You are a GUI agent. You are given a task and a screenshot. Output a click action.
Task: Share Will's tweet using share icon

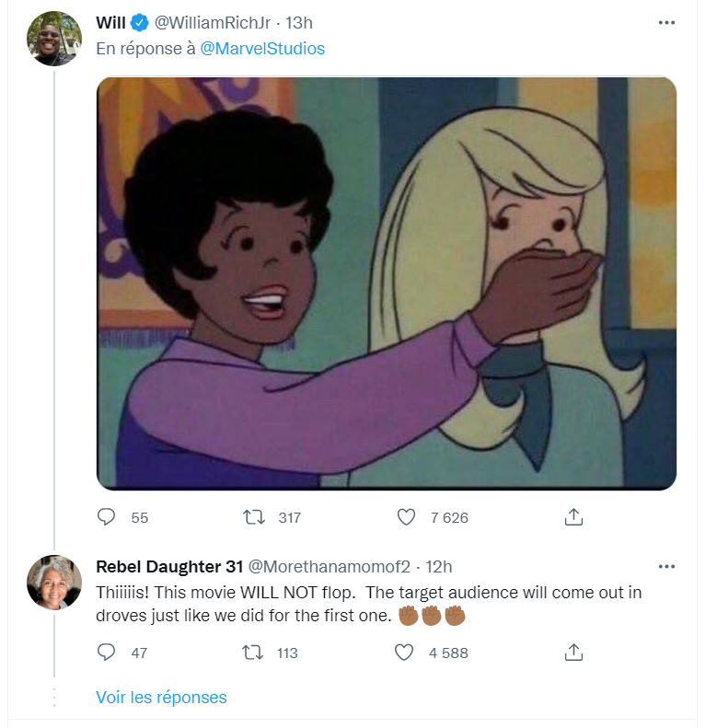click(573, 517)
